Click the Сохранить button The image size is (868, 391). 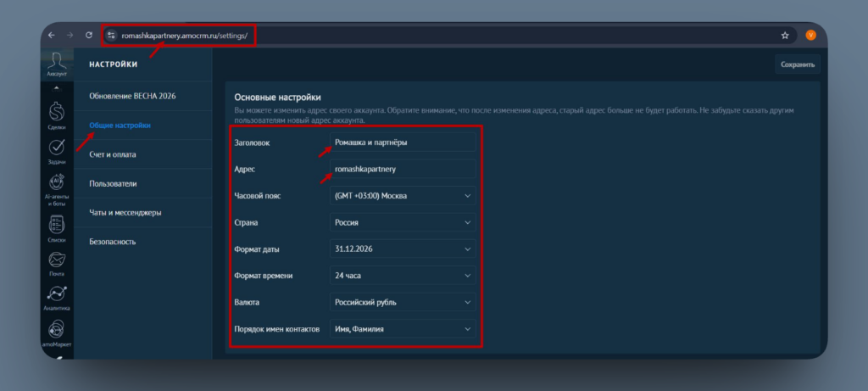[x=797, y=64]
